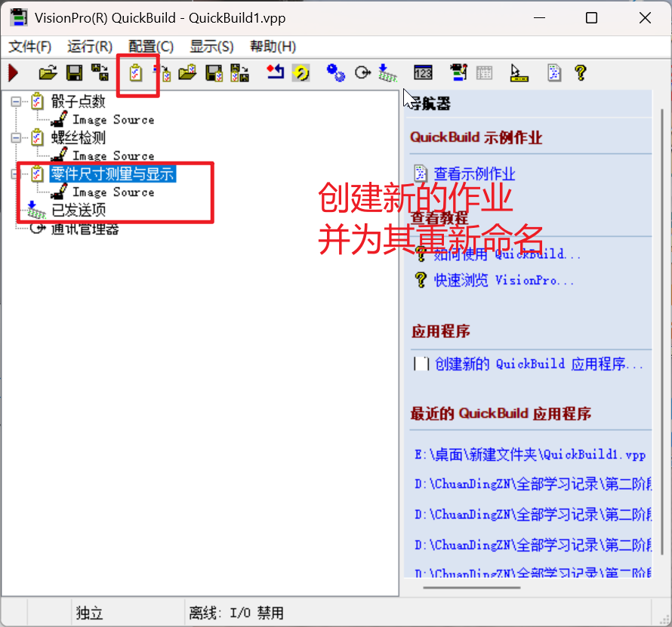
Task: Click the blue gears configuration icon
Action: coord(336,72)
